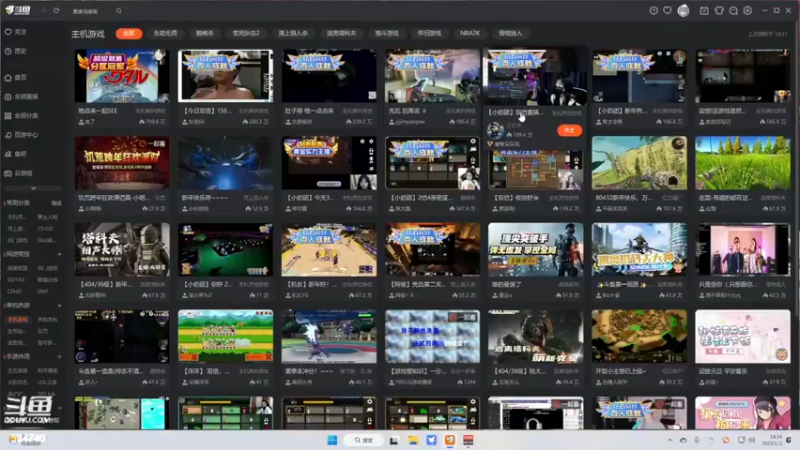Click the volume icon in the system tray
This screenshot has height=450, width=800.
752,440
